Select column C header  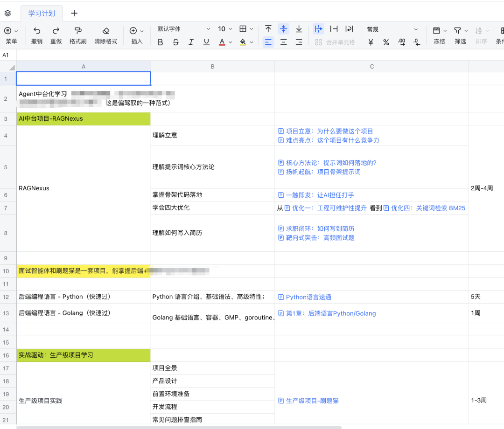coord(371,67)
